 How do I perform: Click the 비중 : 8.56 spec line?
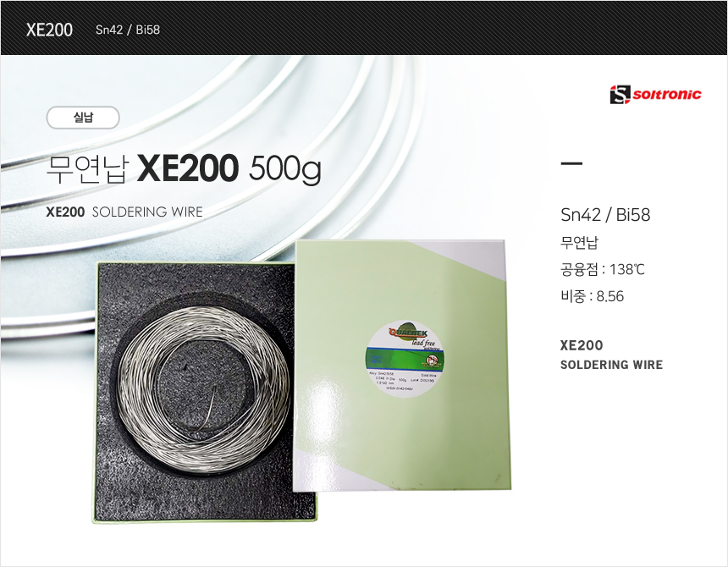pyautogui.click(x=593, y=296)
